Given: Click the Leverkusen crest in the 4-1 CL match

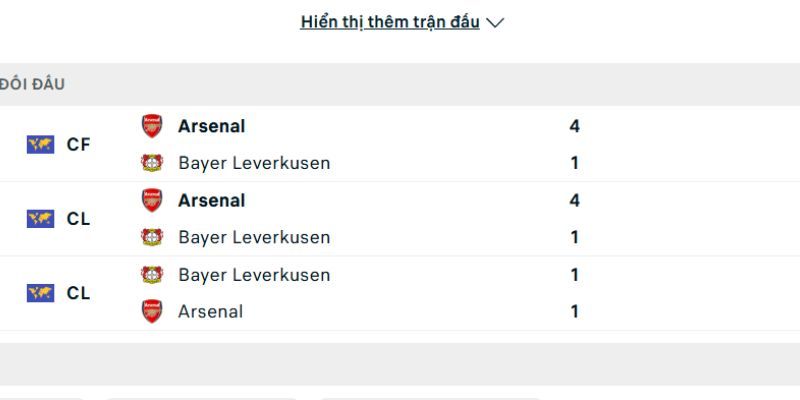Looking at the screenshot, I should point(151,237).
